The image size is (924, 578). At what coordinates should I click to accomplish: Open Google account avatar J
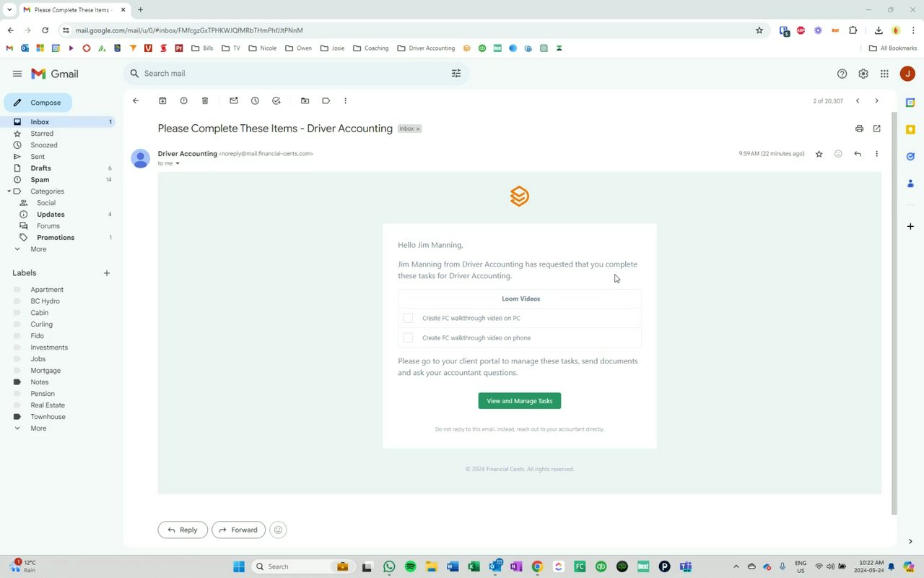click(x=907, y=74)
